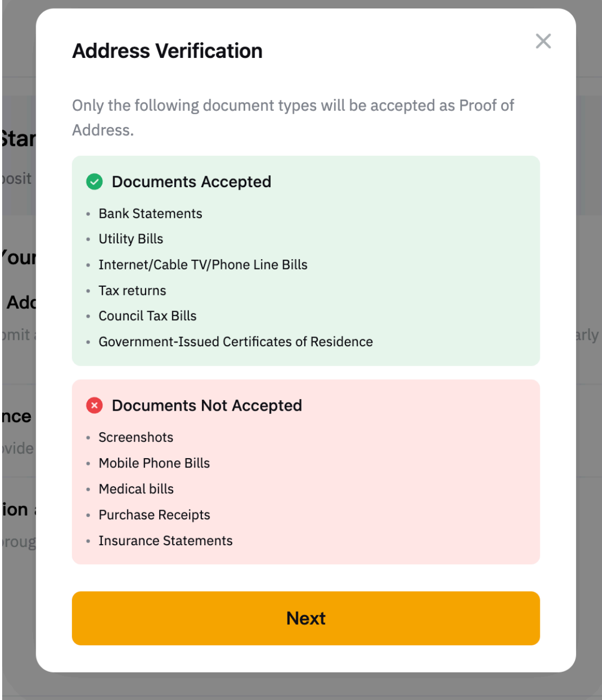
Task: Click the Screenshots list item
Action: (x=136, y=437)
